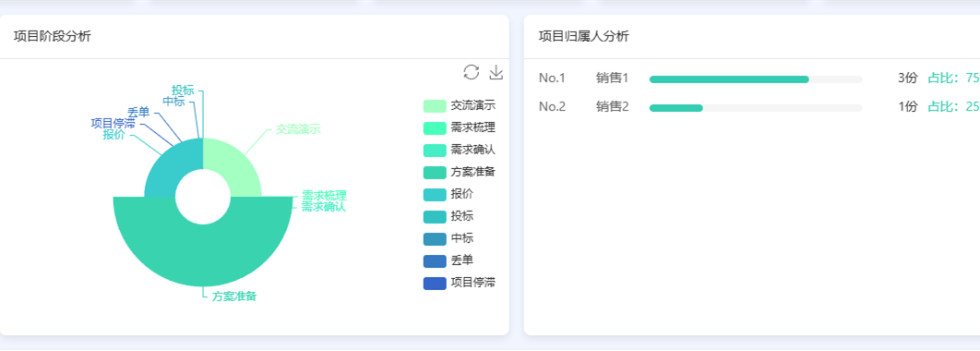This screenshot has height=351, width=980.
Task: Click the 交流演示 chart label
Action: (298, 129)
